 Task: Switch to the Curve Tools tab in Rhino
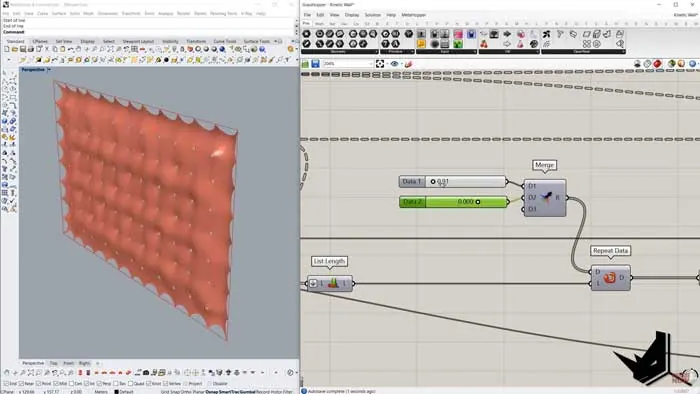coord(225,41)
